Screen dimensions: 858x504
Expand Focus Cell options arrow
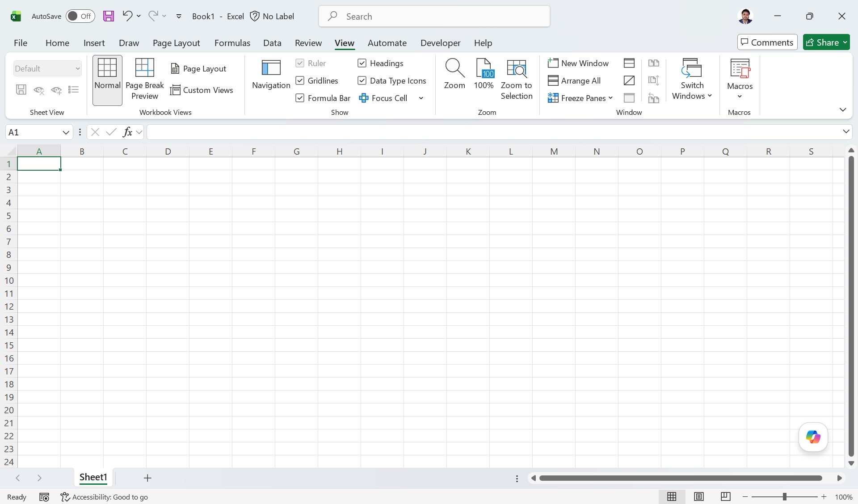421,98
